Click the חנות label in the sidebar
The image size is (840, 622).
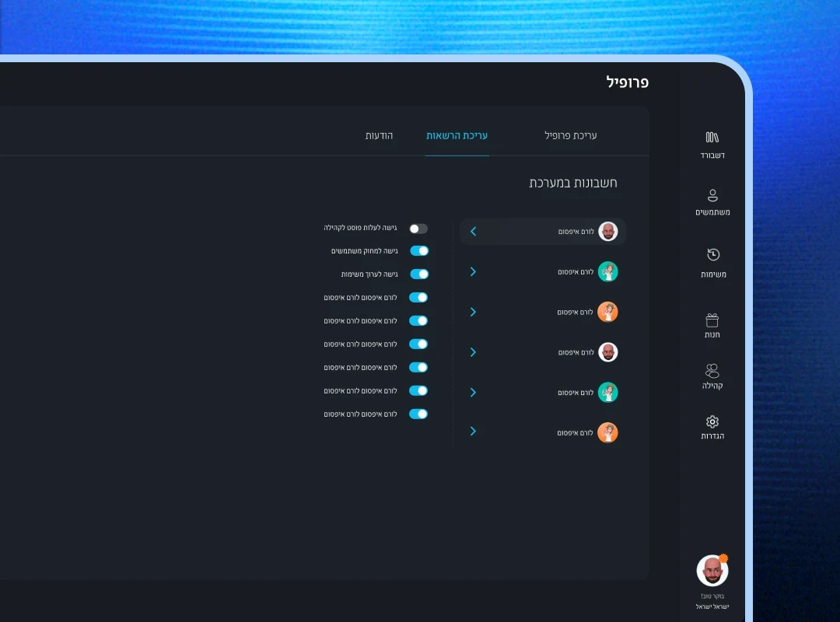point(712,335)
